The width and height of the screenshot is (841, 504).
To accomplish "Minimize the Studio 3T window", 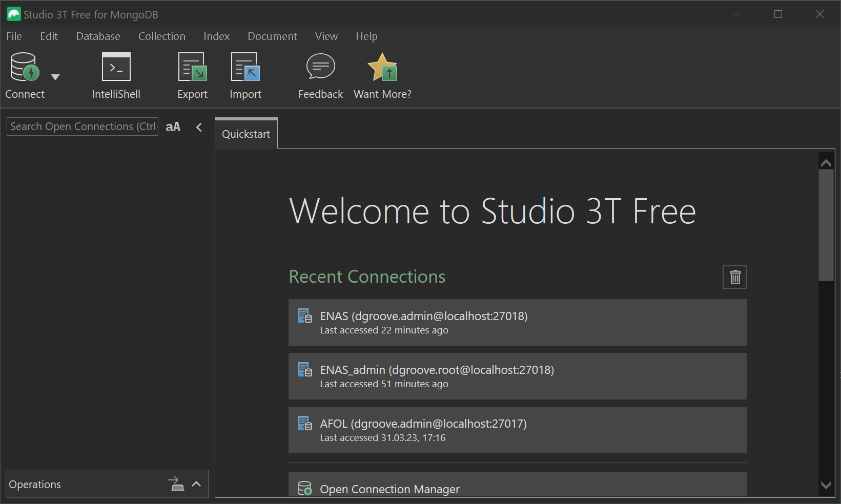I will click(x=737, y=14).
